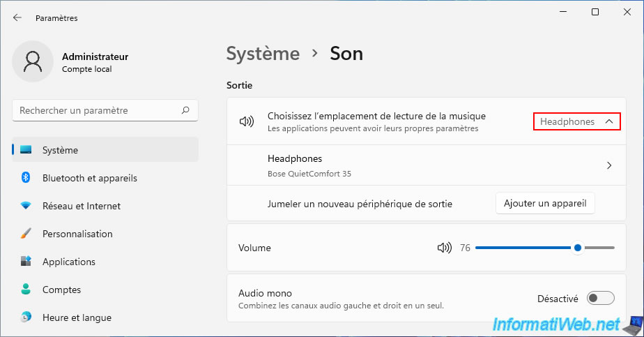Image resolution: width=644 pixels, height=337 pixels.
Task: Click the Administrateur profile avatar
Action: (x=33, y=62)
